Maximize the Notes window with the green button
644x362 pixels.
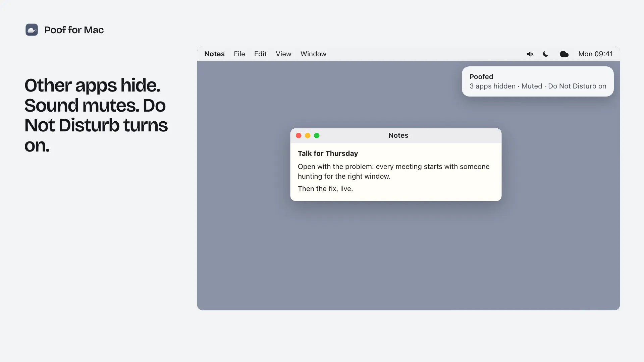click(x=317, y=135)
